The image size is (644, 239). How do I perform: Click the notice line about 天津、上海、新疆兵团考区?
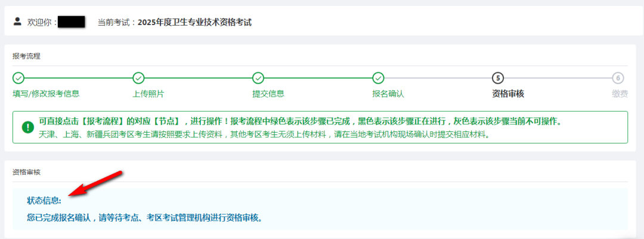pyautogui.click(x=264, y=134)
